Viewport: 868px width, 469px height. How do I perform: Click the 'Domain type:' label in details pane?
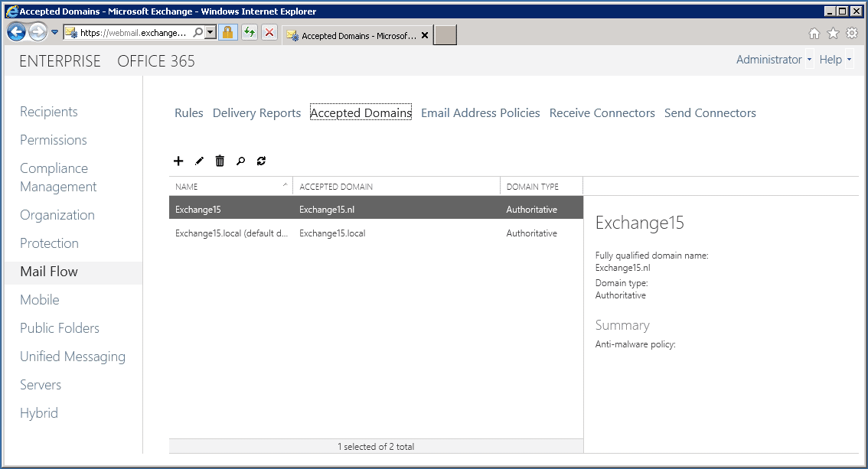(621, 283)
